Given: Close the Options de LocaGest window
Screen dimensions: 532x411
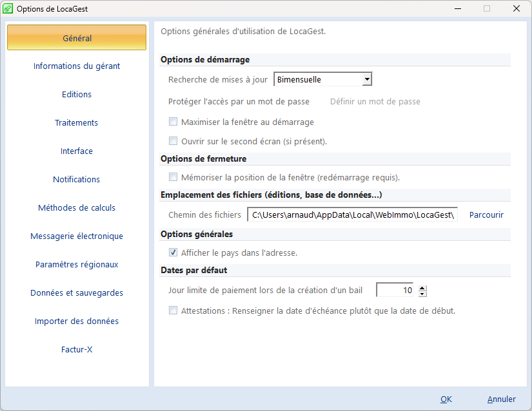Looking at the screenshot, I should pos(517,8).
